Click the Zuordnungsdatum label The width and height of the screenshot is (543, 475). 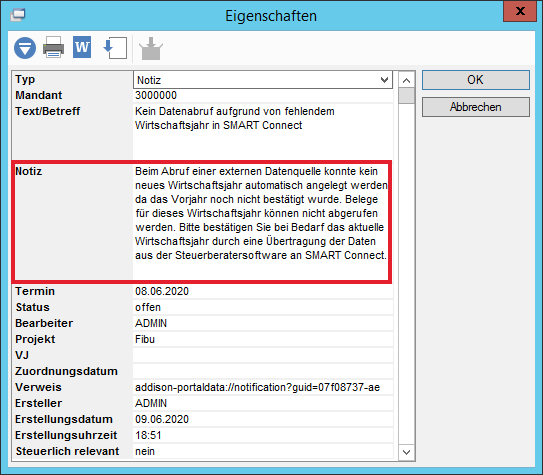click(66, 371)
